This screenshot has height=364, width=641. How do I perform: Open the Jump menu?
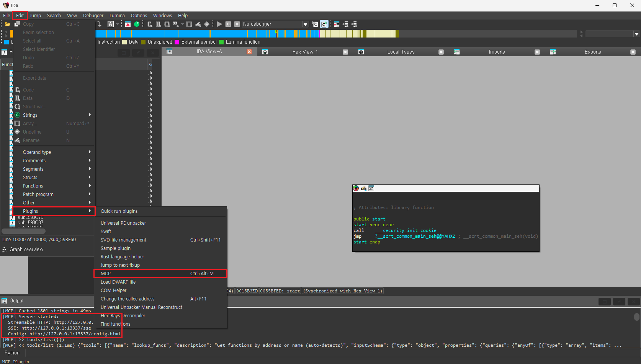tap(35, 16)
